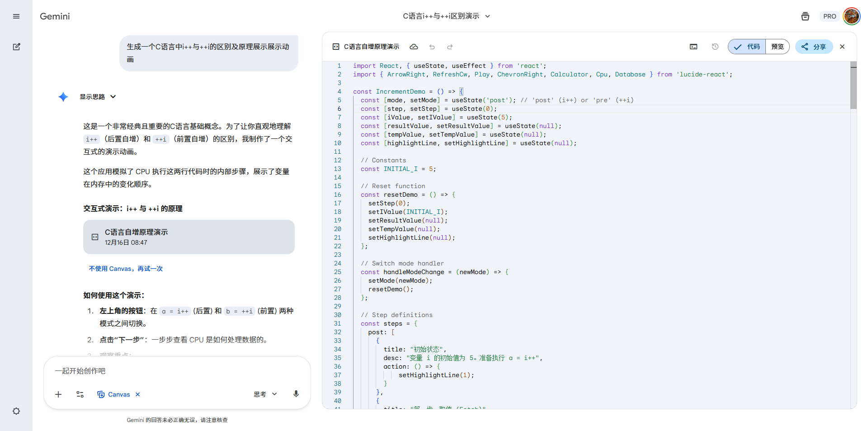Open the add attachment plus icon
Viewport: 868px width, 431px height.
click(x=58, y=394)
